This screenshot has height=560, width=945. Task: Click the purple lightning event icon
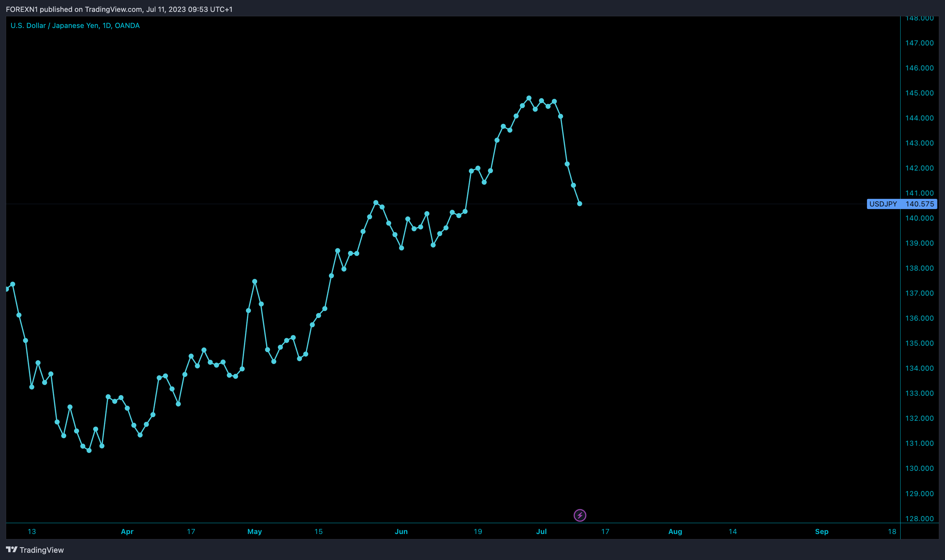(580, 515)
